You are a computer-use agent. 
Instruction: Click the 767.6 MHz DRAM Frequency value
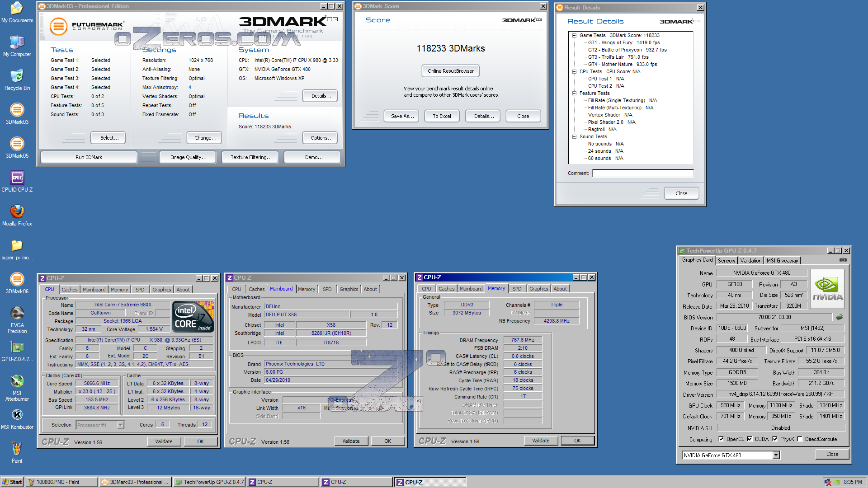522,340
